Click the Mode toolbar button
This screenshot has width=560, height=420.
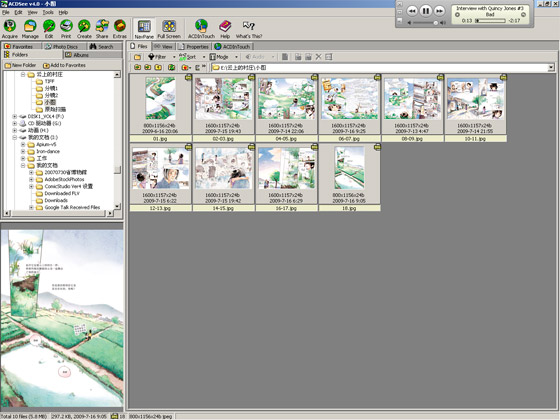click(x=219, y=57)
